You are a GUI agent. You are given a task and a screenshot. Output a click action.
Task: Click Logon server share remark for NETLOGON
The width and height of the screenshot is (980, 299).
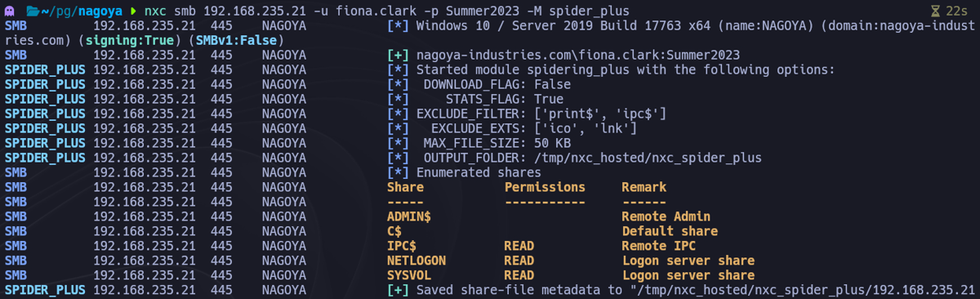click(x=688, y=261)
